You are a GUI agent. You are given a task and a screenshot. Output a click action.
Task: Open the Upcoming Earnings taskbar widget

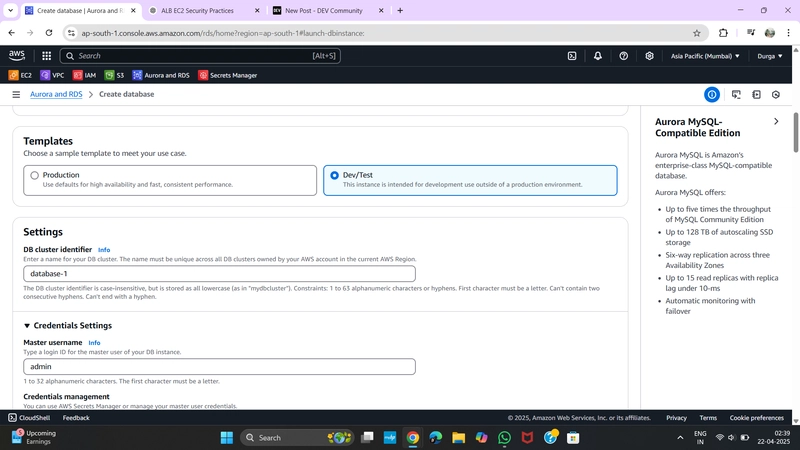pos(34,437)
